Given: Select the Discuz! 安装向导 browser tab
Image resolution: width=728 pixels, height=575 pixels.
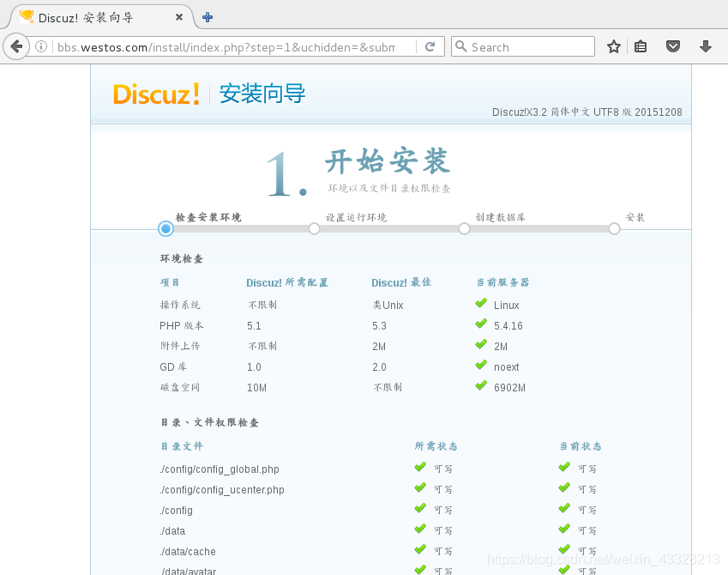Looking at the screenshot, I should [102, 17].
